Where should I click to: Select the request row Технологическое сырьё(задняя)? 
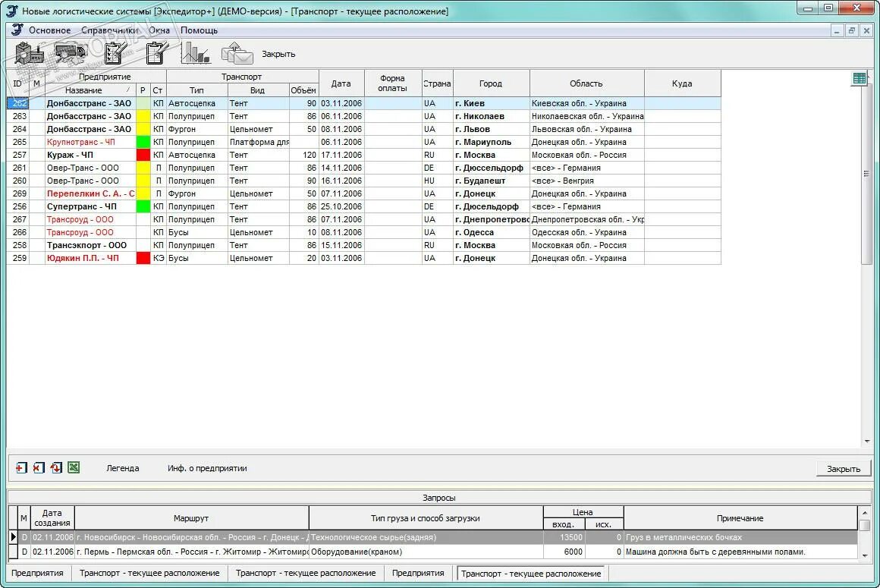(x=432, y=537)
